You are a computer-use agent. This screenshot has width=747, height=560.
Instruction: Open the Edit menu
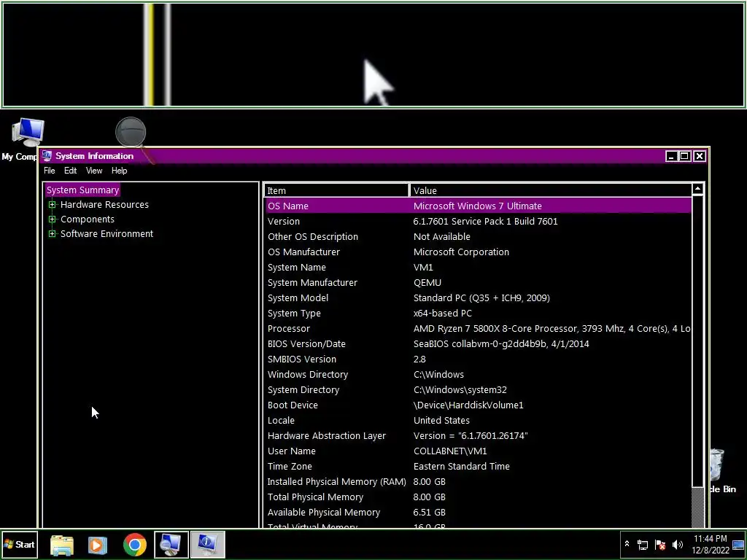pyautogui.click(x=71, y=171)
